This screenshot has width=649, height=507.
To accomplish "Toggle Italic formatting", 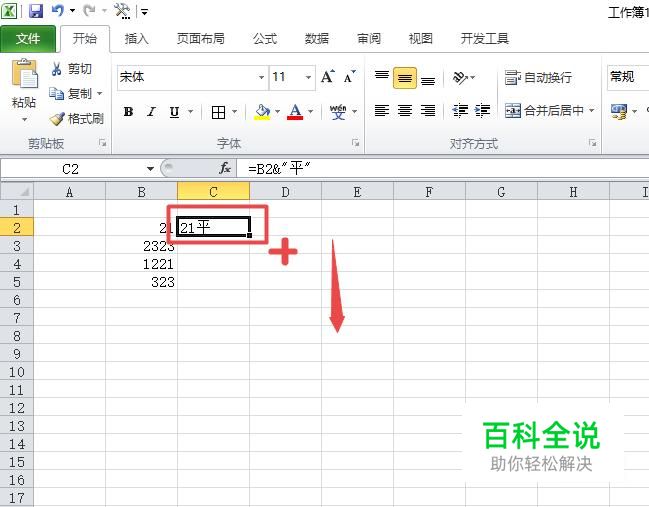I will pos(151,112).
